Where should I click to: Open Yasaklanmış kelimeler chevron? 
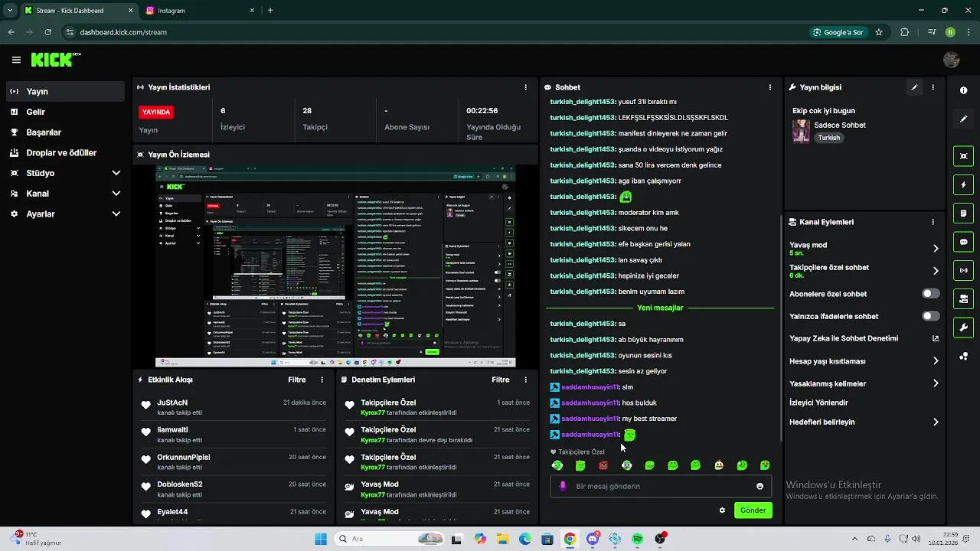(x=936, y=383)
